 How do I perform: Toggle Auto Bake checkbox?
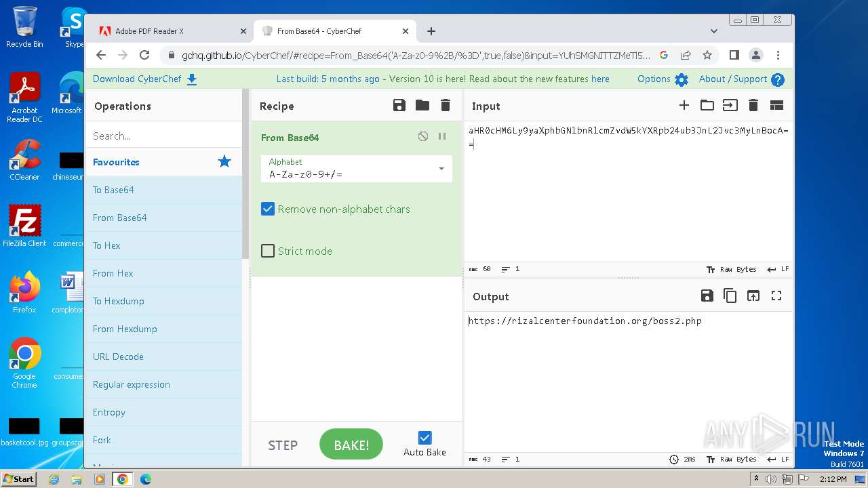click(425, 438)
